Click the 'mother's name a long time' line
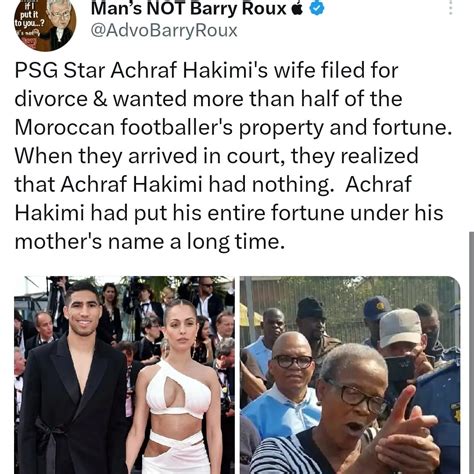Screen dimensions: 474x474 coord(150,241)
